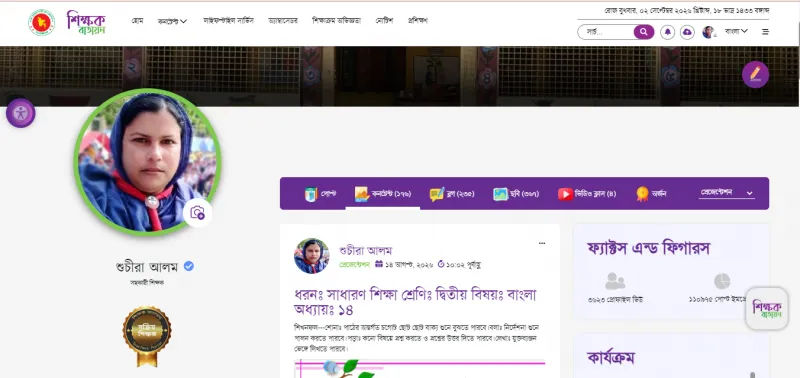Open the notification bell icon

pos(667,32)
